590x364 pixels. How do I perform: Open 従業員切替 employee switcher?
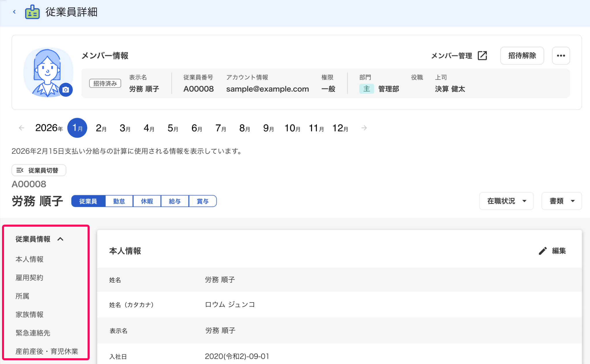pyautogui.click(x=39, y=170)
